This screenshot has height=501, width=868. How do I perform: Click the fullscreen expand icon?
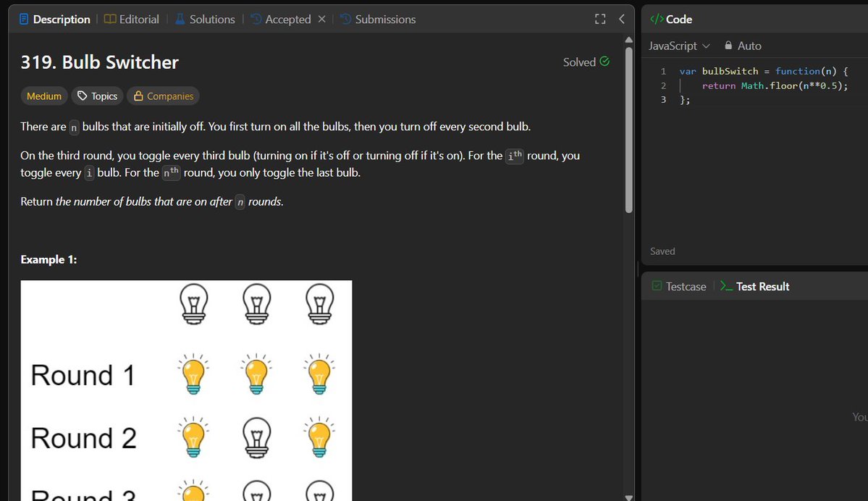click(600, 19)
